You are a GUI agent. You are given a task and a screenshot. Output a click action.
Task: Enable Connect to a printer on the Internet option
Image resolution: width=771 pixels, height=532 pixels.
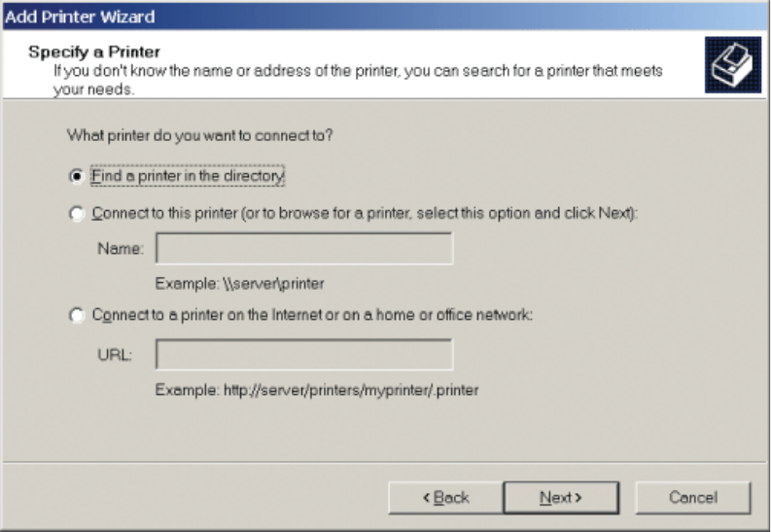point(77,316)
